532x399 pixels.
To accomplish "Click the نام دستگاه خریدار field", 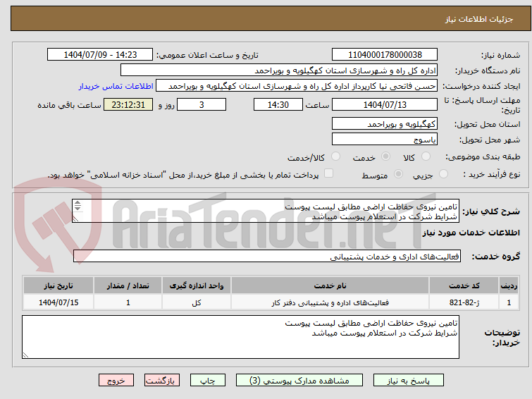I will click(x=279, y=70).
